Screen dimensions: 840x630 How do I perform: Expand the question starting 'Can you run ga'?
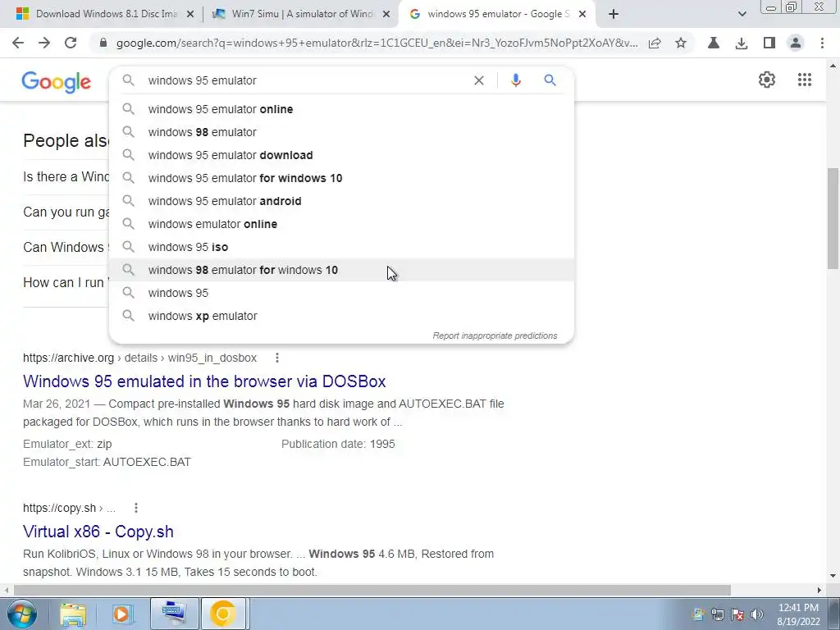click(x=66, y=212)
